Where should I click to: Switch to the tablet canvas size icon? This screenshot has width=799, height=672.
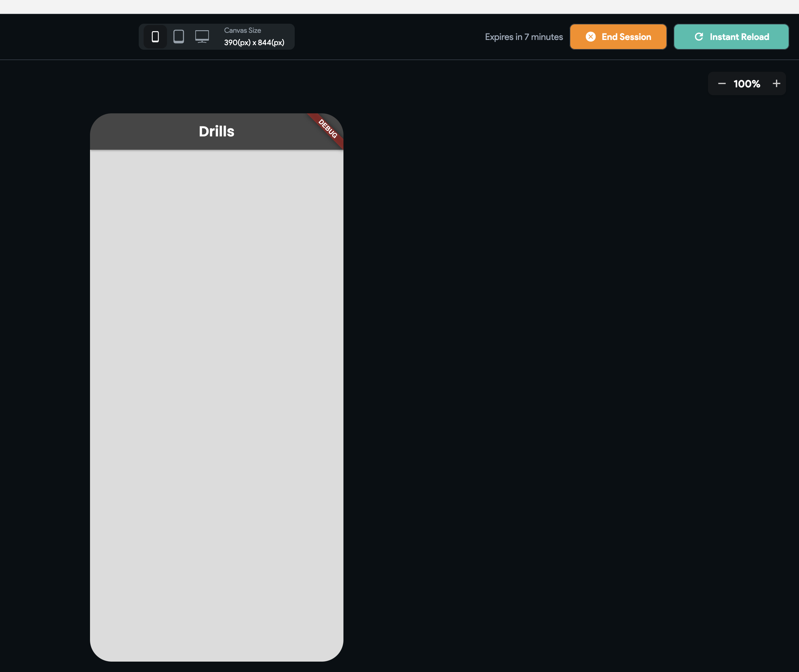click(x=179, y=37)
